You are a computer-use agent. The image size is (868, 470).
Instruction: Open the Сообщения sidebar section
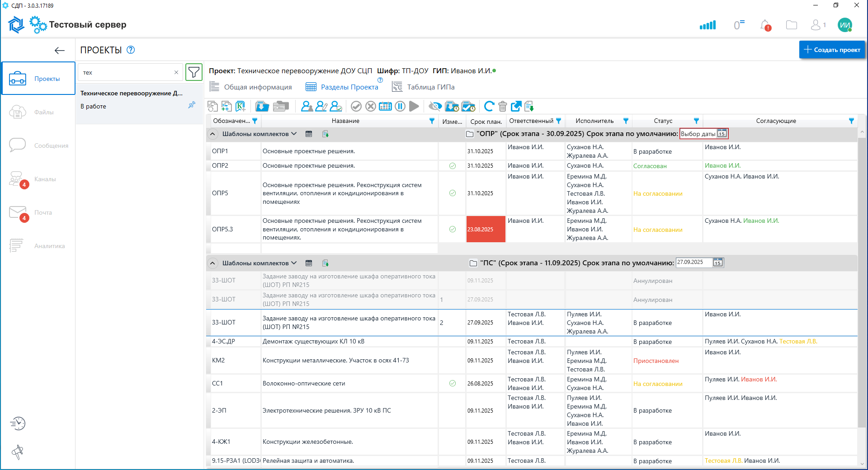pos(38,146)
